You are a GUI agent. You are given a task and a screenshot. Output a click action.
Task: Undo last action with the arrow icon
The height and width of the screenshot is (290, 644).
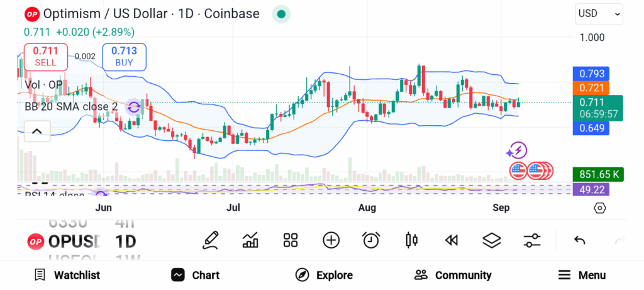coord(579,240)
